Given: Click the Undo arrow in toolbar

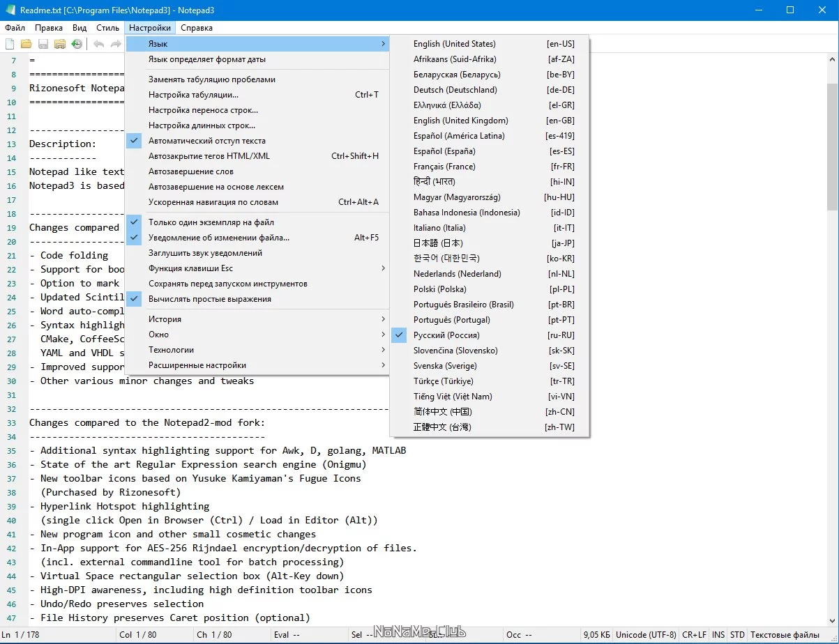Looking at the screenshot, I should pos(99,44).
